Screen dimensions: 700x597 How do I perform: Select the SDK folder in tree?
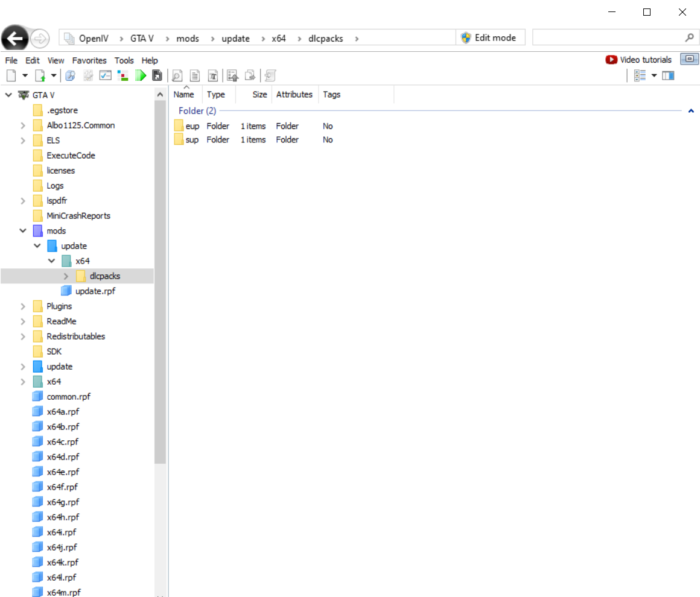pyautogui.click(x=54, y=352)
